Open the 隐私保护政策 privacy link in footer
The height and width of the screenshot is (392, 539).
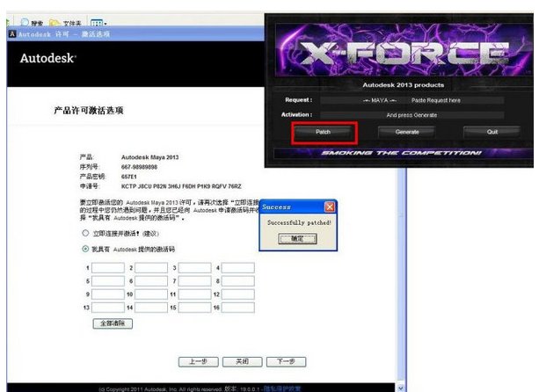(282, 388)
